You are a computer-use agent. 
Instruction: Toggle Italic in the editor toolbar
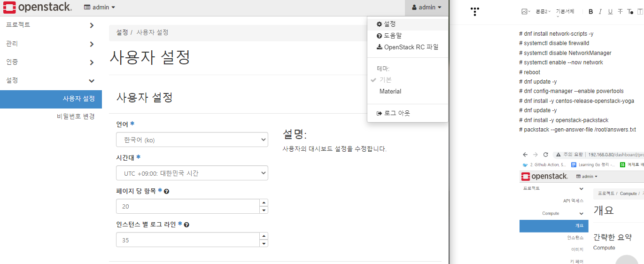tap(600, 12)
